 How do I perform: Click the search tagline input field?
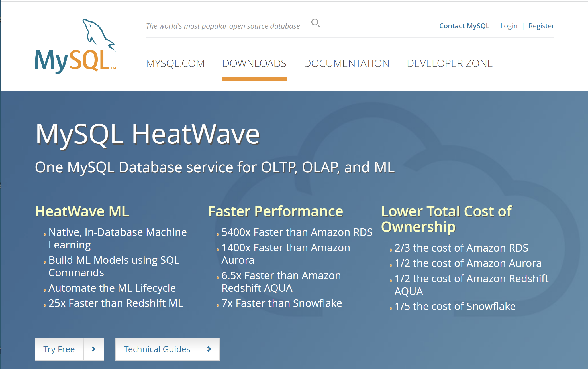coord(223,26)
